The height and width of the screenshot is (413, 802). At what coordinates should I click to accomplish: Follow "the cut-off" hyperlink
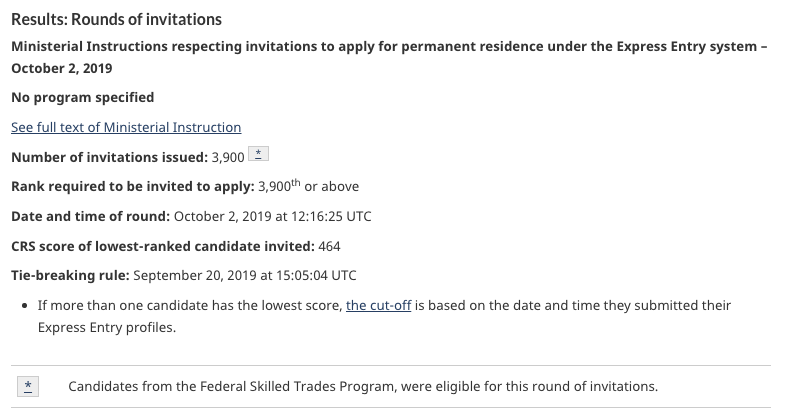378,306
